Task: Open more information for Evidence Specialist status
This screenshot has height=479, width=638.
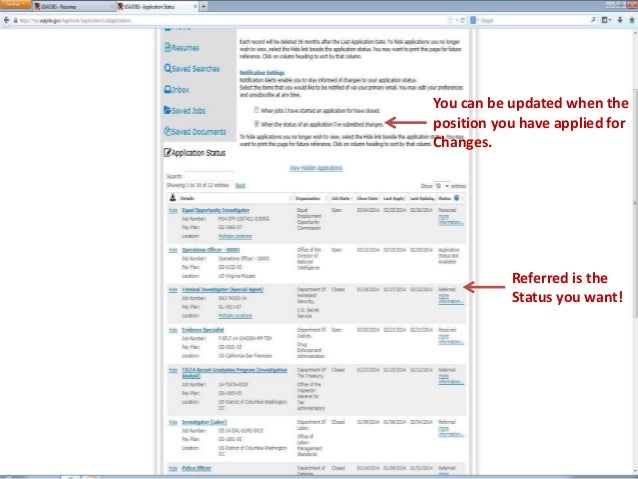Action: click(x=450, y=339)
